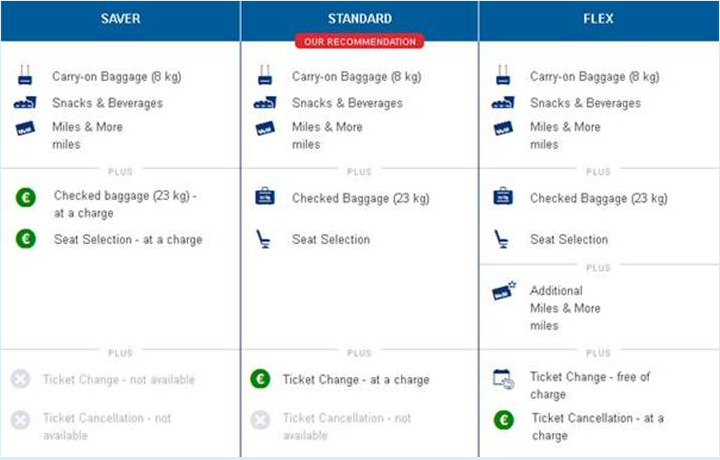Click Standard ticket cancellation unavailable icon
Screen dimensions: 720x460
260,420
